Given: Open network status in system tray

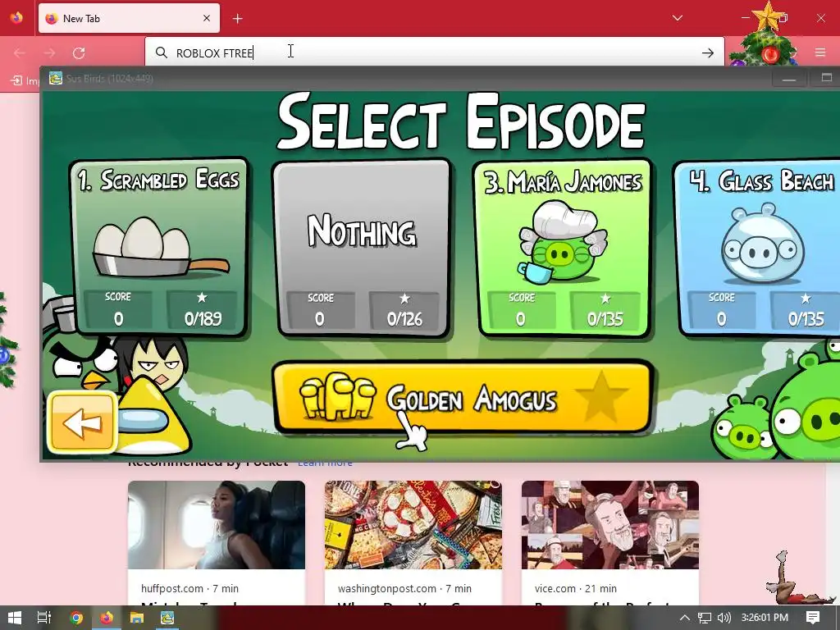Looking at the screenshot, I should point(705,618).
